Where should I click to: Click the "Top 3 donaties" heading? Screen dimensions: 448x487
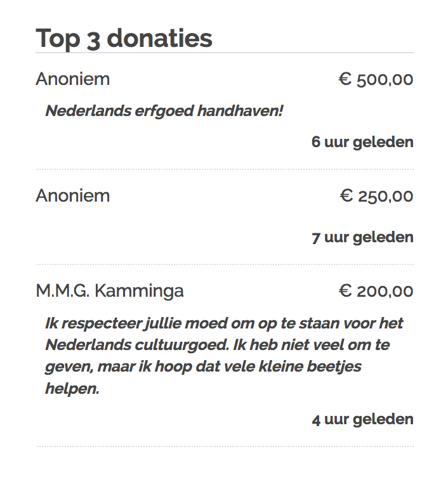click(124, 39)
